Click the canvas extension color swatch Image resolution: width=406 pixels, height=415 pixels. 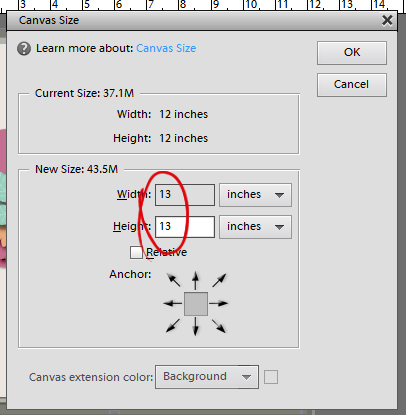click(x=271, y=377)
